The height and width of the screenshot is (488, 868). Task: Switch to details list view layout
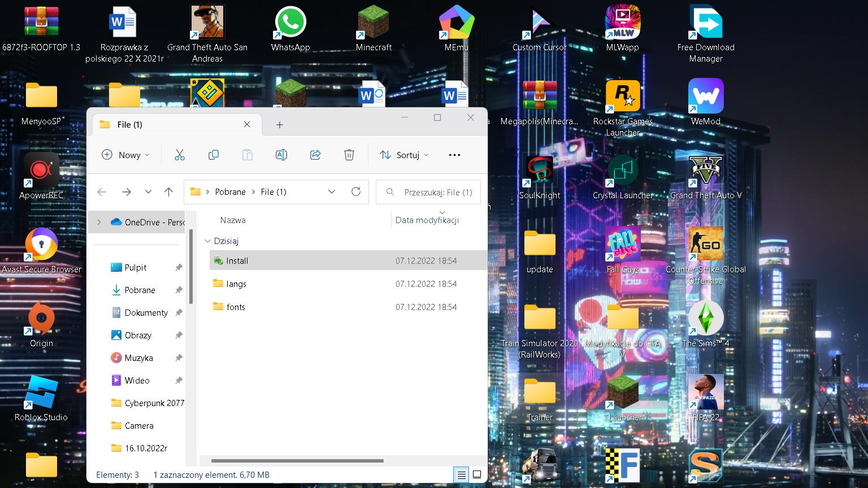tap(461, 475)
